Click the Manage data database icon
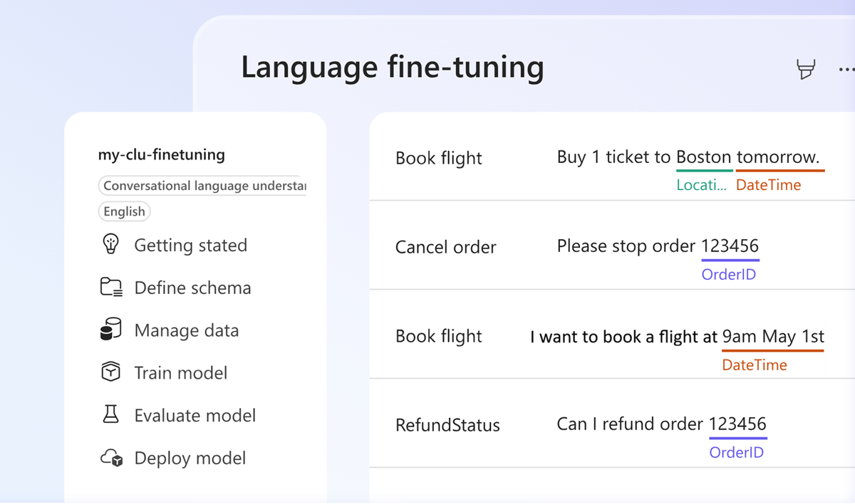Image resolution: width=855 pixels, height=504 pixels. (111, 330)
